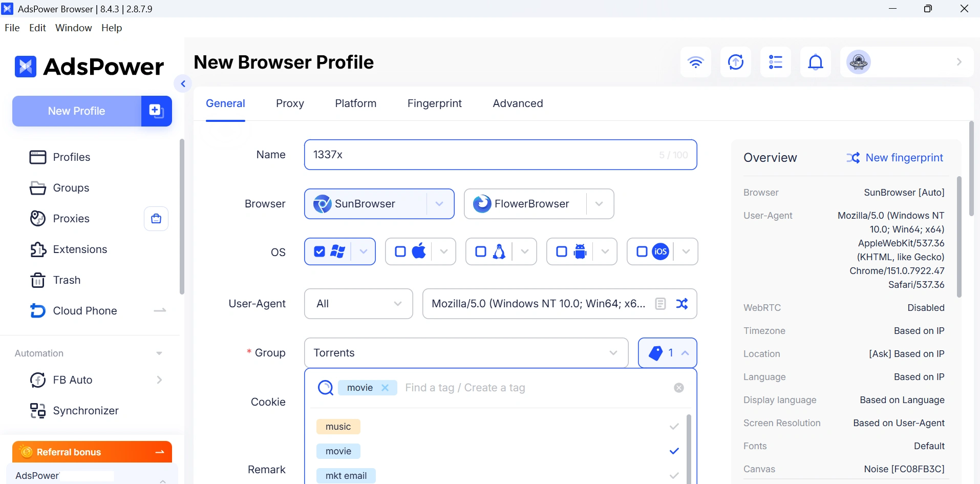The image size is (980, 484).
Task: Switch to the Advanced tab
Action: 518,103
